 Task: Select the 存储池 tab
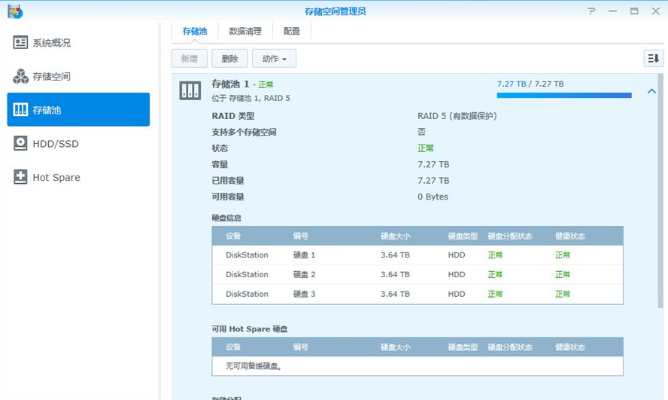(195, 31)
